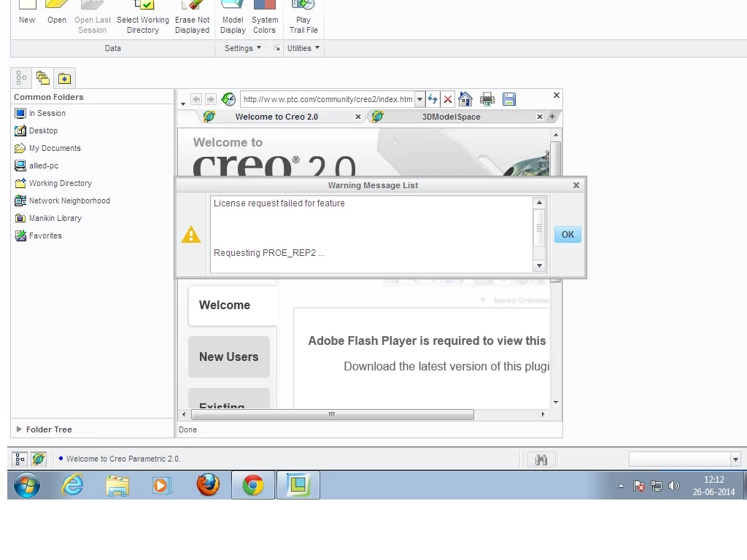The height and width of the screenshot is (560, 747).
Task: Click the browser Forward arrow
Action: (211, 99)
